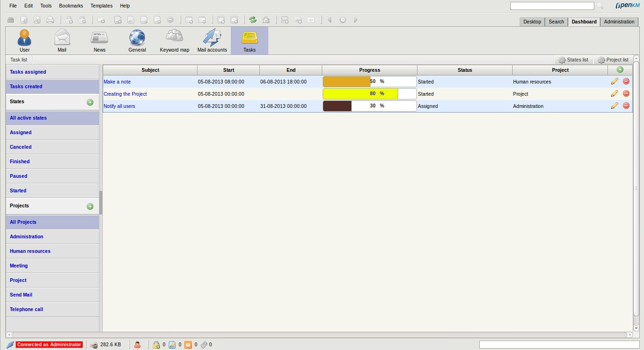This screenshot has height=350, width=644.
Task: Click the create folder toolbar icon
Action: pyautogui.click(x=101, y=20)
